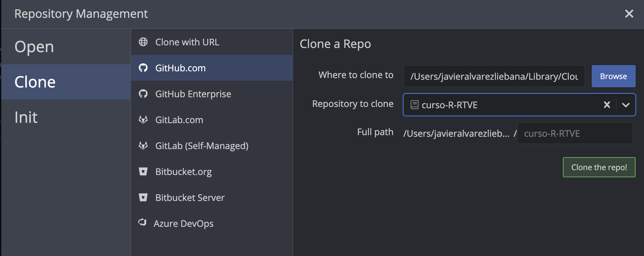Click the GitLab.com fox icon

[x=143, y=120]
